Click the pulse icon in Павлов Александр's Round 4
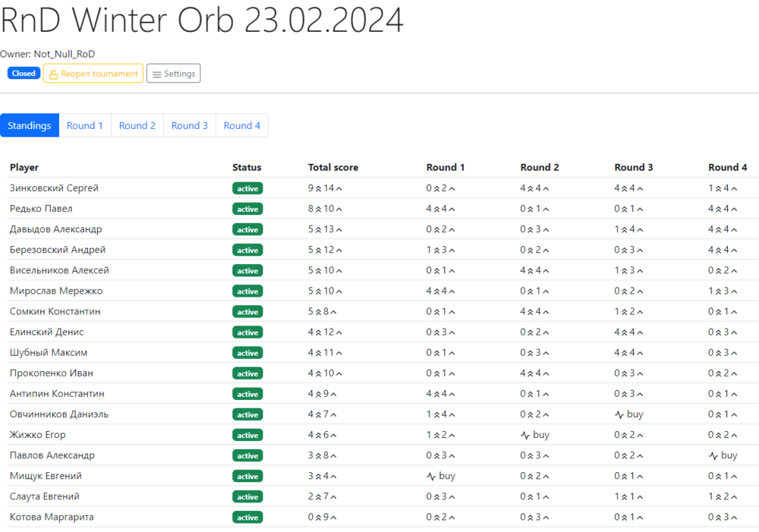The height and width of the screenshot is (532, 759). coord(713,455)
